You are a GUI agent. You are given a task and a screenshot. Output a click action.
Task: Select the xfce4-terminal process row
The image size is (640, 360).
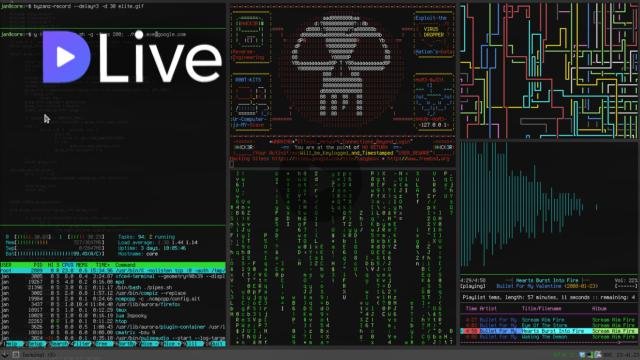coord(113,276)
